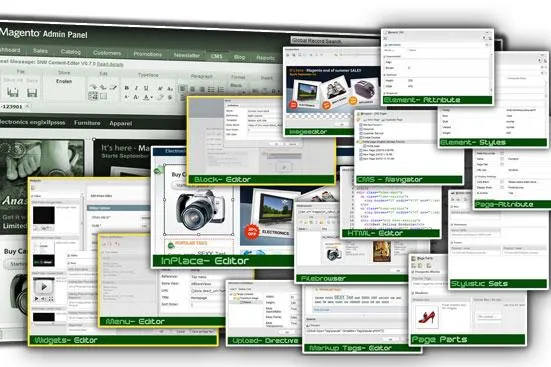Open the Sales menu in Magento admin
The height and width of the screenshot is (367, 551).
click(x=40, y=51)
